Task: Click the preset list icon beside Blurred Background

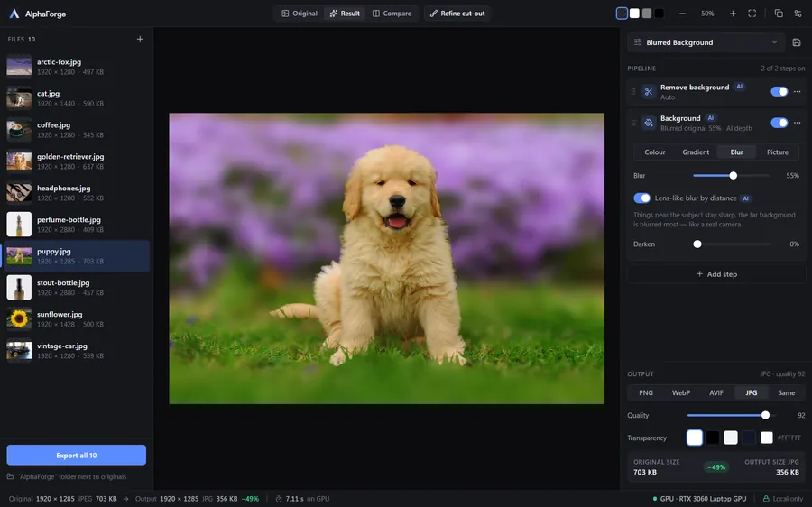Action: click(638, 42)
